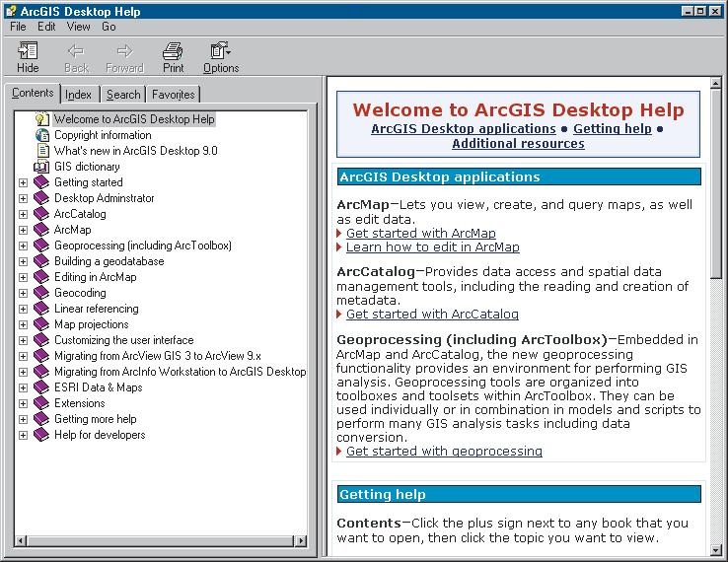Expand the ArcMap tree node
Screen dimensions: 728x562
[x=23, y=230]
